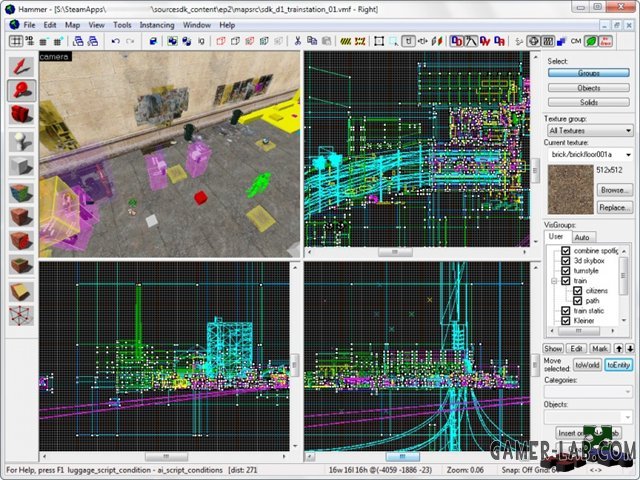Open the Map menu
Viewport: 640px width, 480px height.
click(72, 25)
